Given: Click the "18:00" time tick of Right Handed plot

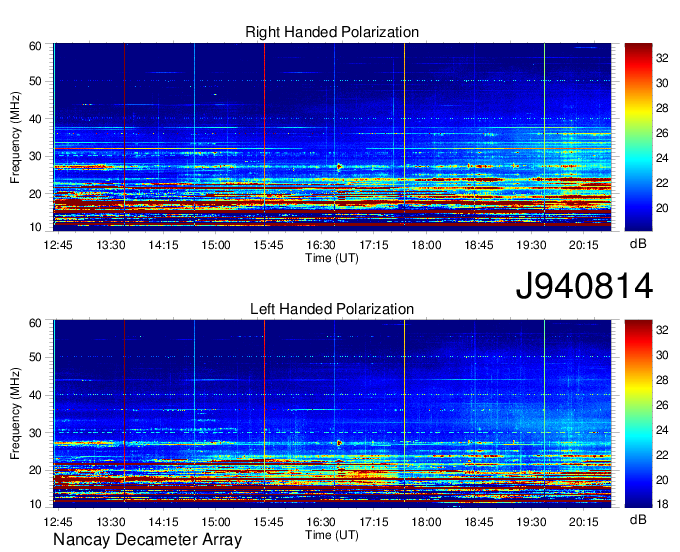Looking at the screenshot, I should click(426, 245).
